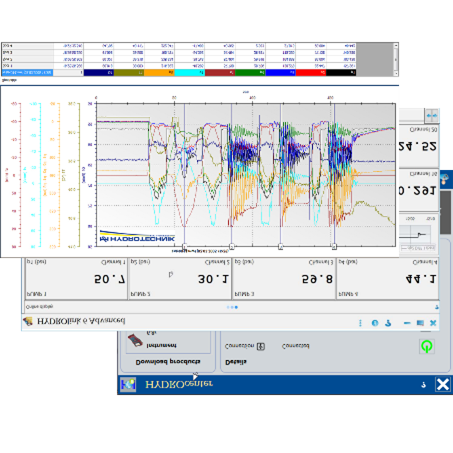Click the Connected status text in HYDROcenter
This screenshot has width=453, height=453.
point(295,346)
